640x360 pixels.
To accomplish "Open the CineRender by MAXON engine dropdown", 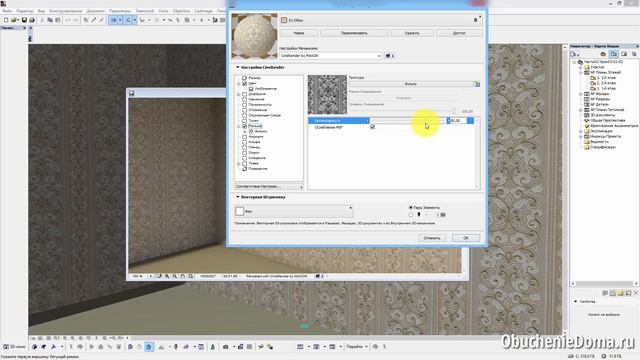I will (331, 56).
